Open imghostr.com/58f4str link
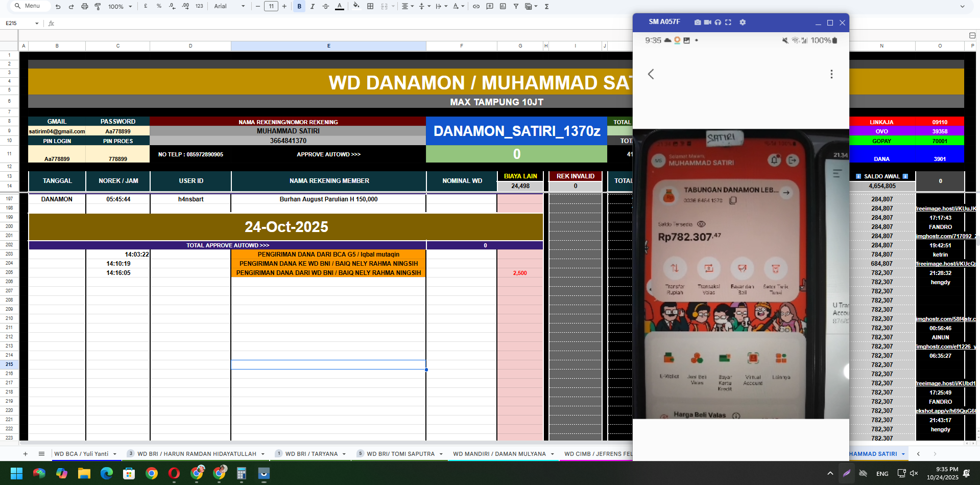The height and width of the screenshot is (485, 980). pyautogui.click(x=945, y=319)
